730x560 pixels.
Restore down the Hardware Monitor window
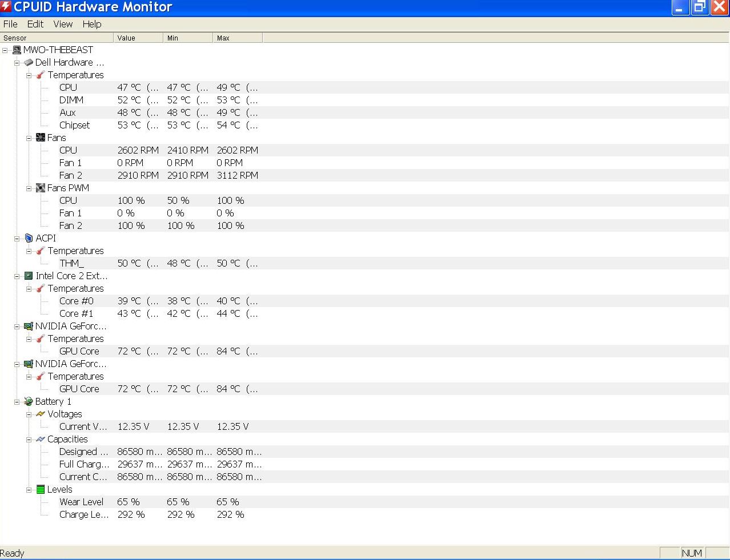pyautogui.click(x=699, y=7)
